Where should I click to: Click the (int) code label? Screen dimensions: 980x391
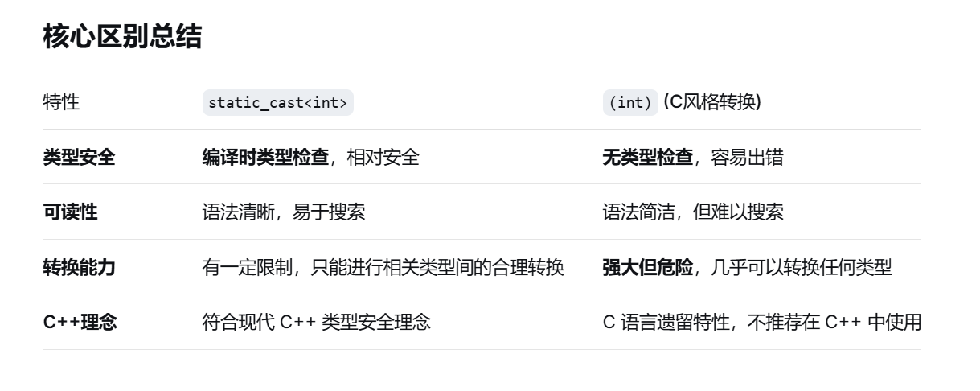[x=630, y=103]
